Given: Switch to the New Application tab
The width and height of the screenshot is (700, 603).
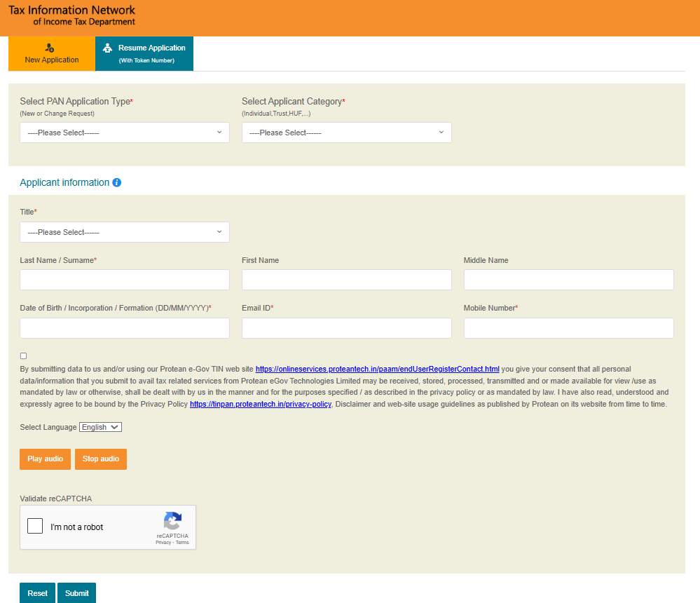Looking at the screenshot, I should click(x=50, y=53).
